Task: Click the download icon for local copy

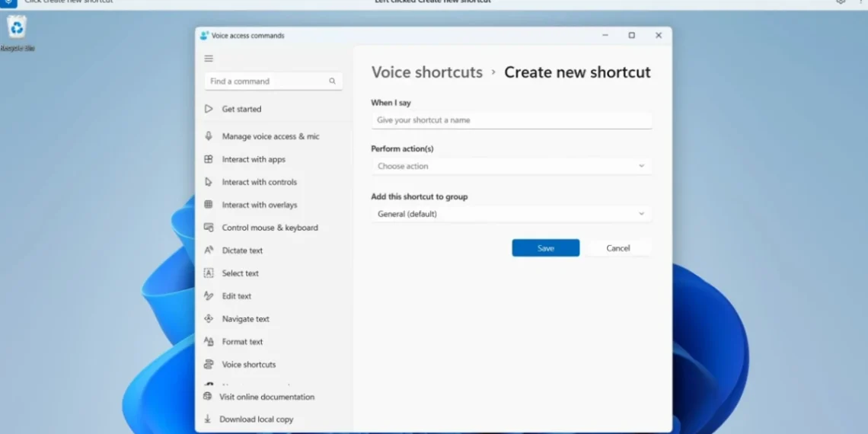Action: tap(208, 419)
